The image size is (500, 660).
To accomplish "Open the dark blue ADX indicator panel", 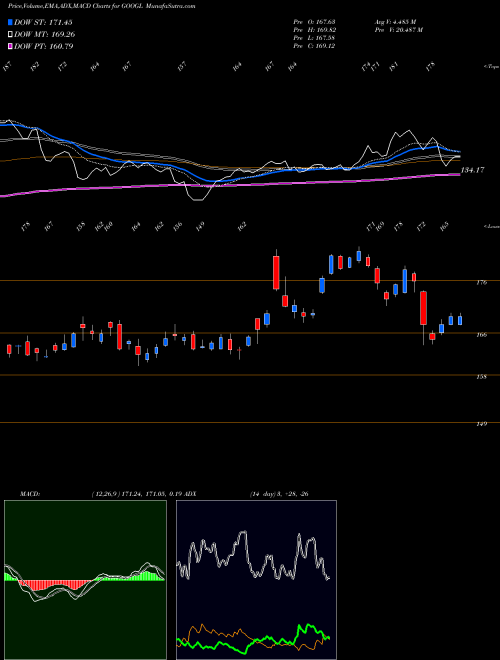I will pos(256,580).
